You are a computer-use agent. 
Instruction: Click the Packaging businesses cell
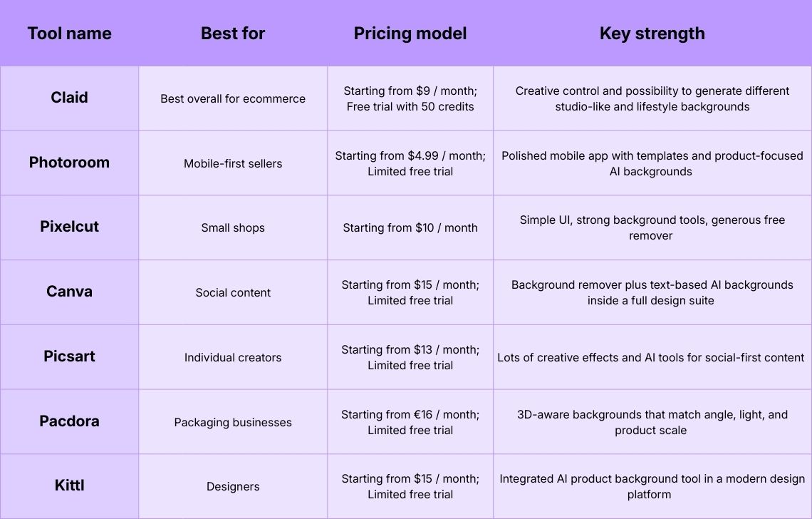point(233,422)
